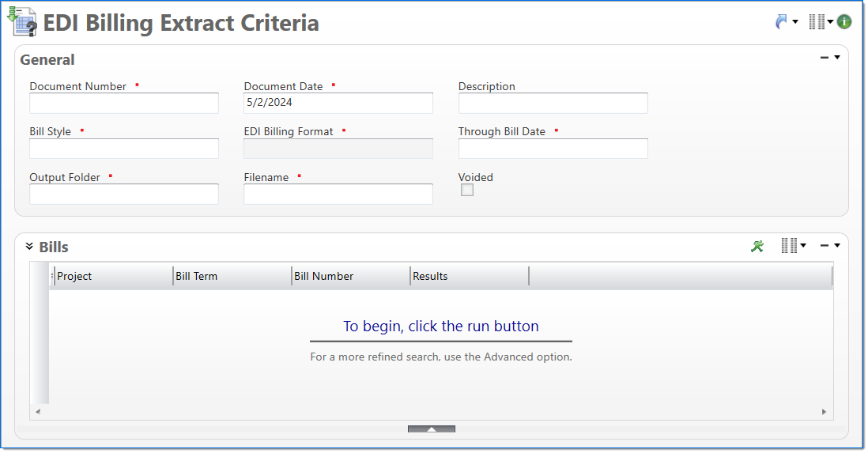The height and width of the screenshot is (453, 868).
Task: Open dropdown arrow beside blue curved arrow
Action: [795, 22]
